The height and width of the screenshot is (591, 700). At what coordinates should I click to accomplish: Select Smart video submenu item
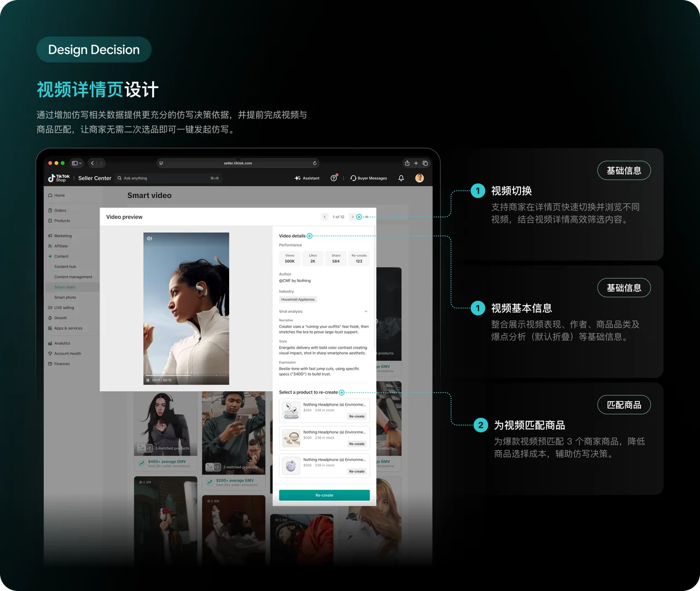click(72, 287)
